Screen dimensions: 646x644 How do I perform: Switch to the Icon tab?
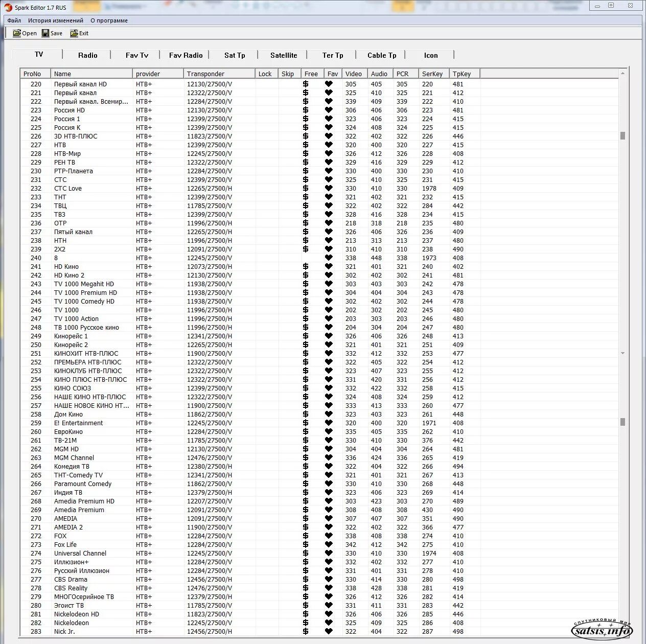click(431, 55)
